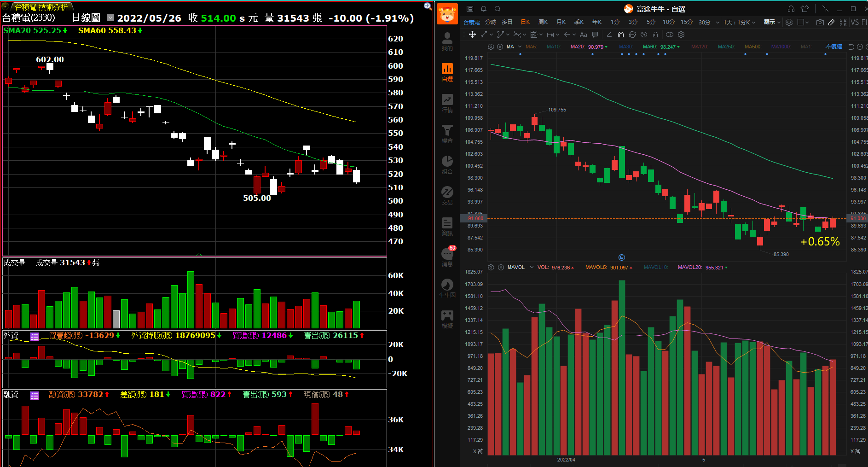Viewport: 868px width, 467px height.
Task: Open the 自選 watchlist sidebar icon
Action: coord(447,72)
